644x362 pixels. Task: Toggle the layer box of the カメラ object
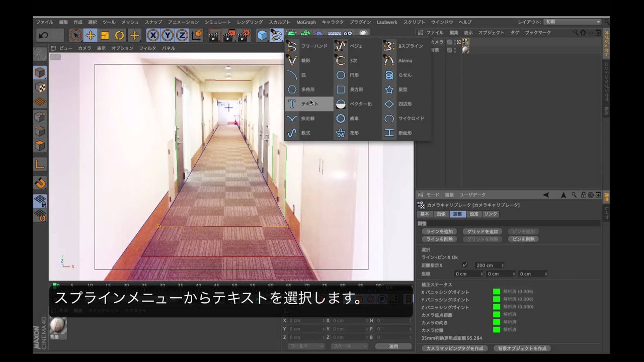coord(449,42)
